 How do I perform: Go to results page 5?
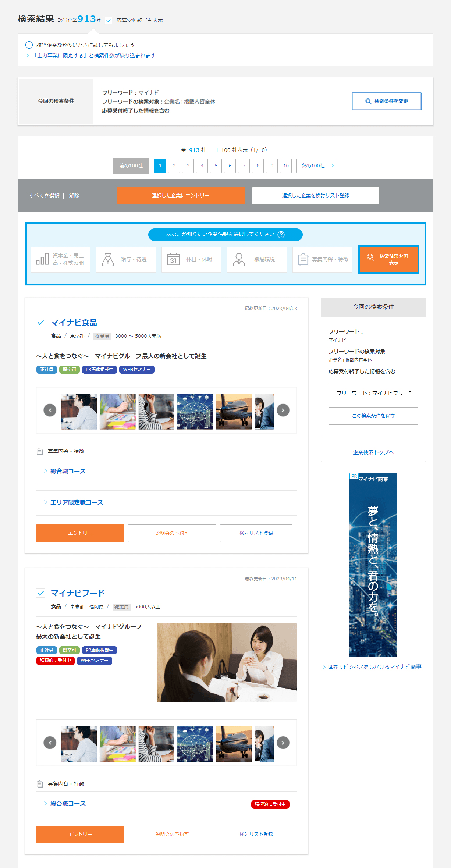[216, 166]
